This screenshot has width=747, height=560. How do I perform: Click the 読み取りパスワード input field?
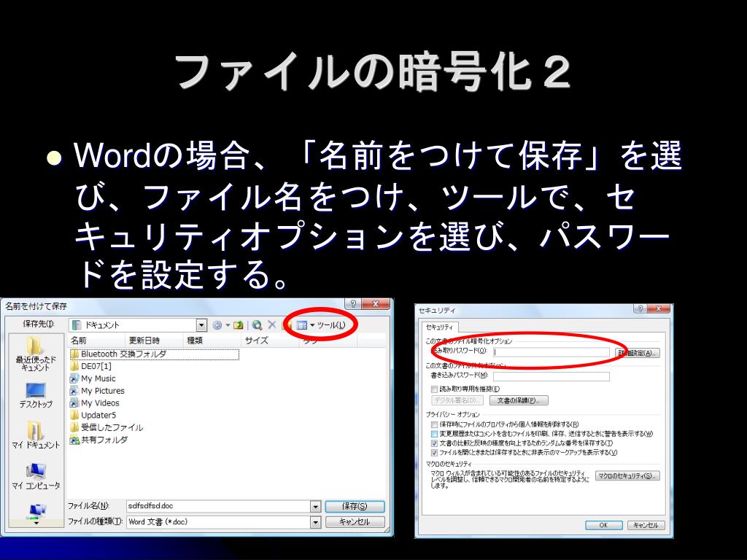[551, 352]
